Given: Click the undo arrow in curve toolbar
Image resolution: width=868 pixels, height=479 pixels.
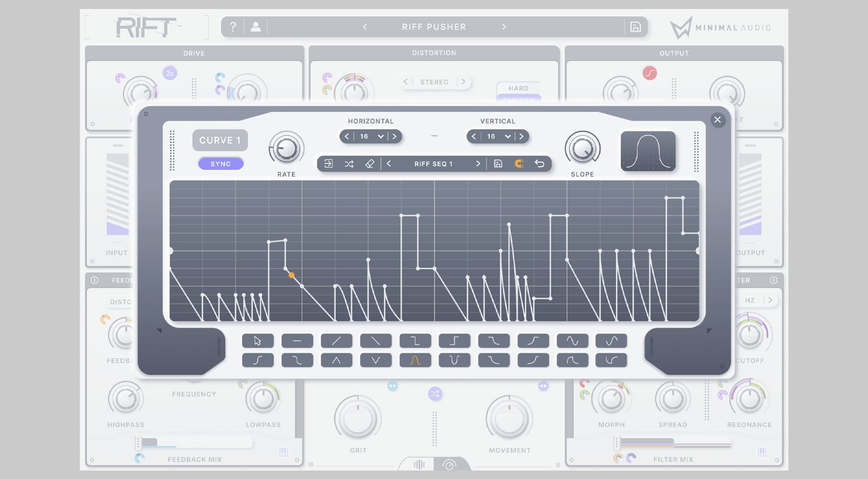Looking at the screenshot, I should (539, 164).
